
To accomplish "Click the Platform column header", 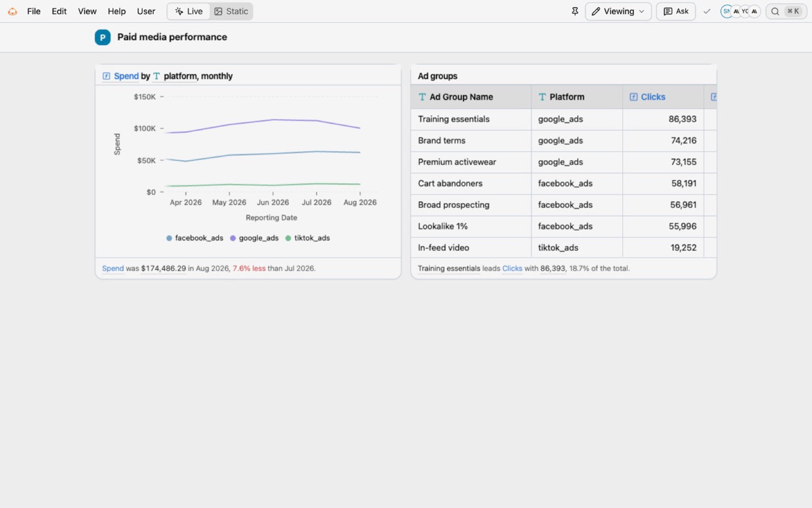I will pyautogui.click(x=577, y=97).
